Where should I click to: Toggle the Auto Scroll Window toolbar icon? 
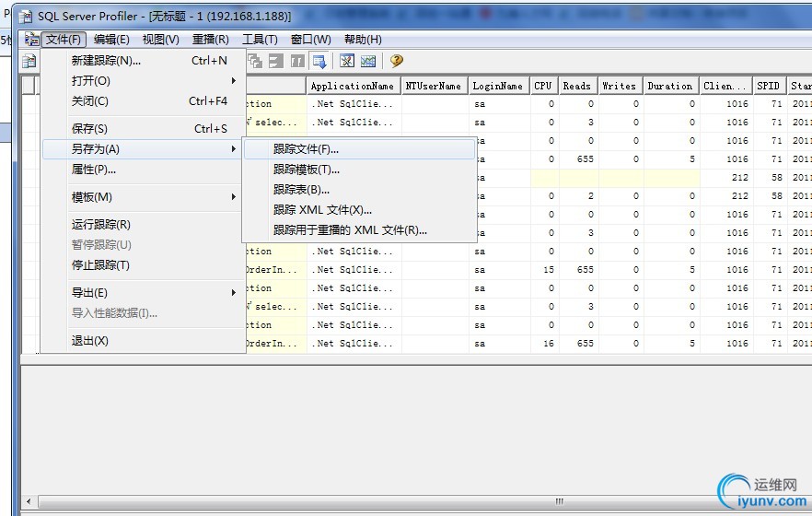[x=319, y=61]
